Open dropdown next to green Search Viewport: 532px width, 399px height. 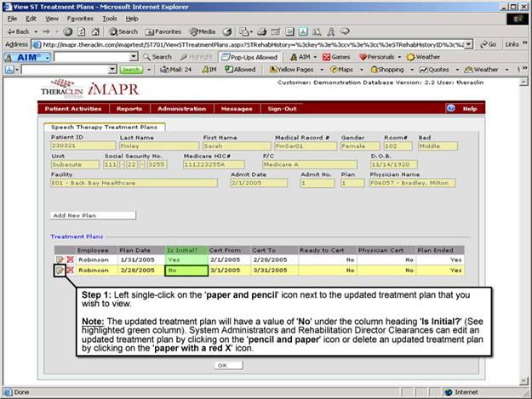149,70
